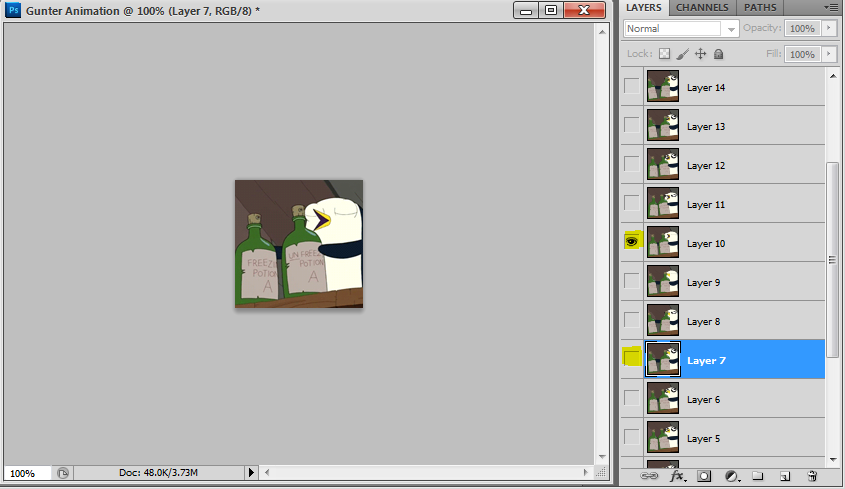The height and width of the screenshot is (489, 845).
Task: Click the Doc: 48.0K/3.73M status text
Action: (x=158, y=473)
